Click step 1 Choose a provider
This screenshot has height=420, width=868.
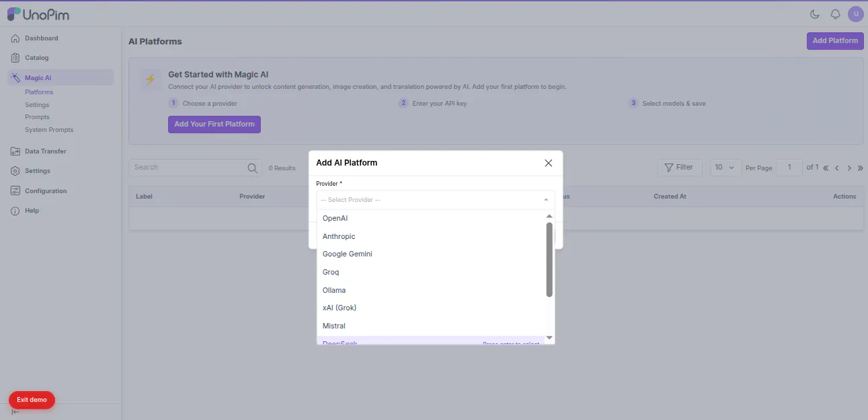click(x=203, y=104)
